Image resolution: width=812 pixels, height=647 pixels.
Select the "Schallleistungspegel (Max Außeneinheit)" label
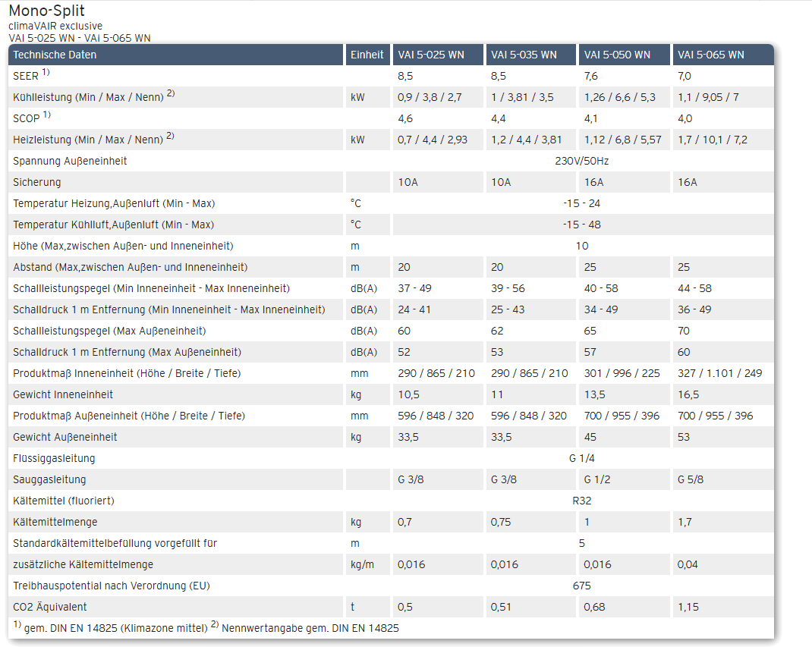click(x=109, y=331)
